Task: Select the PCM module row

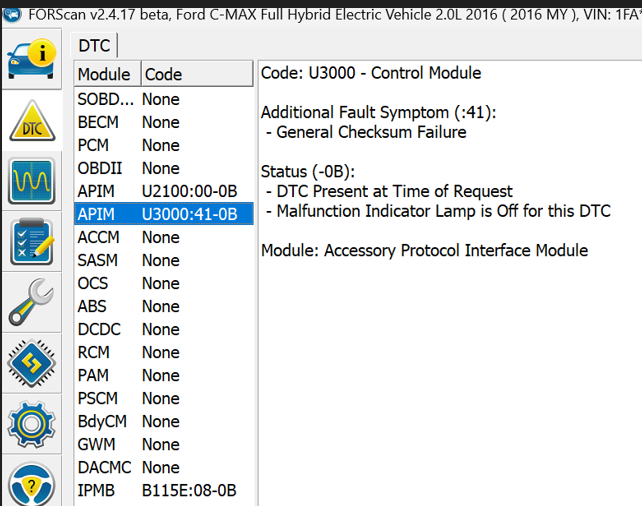Action: click(164, 145)
